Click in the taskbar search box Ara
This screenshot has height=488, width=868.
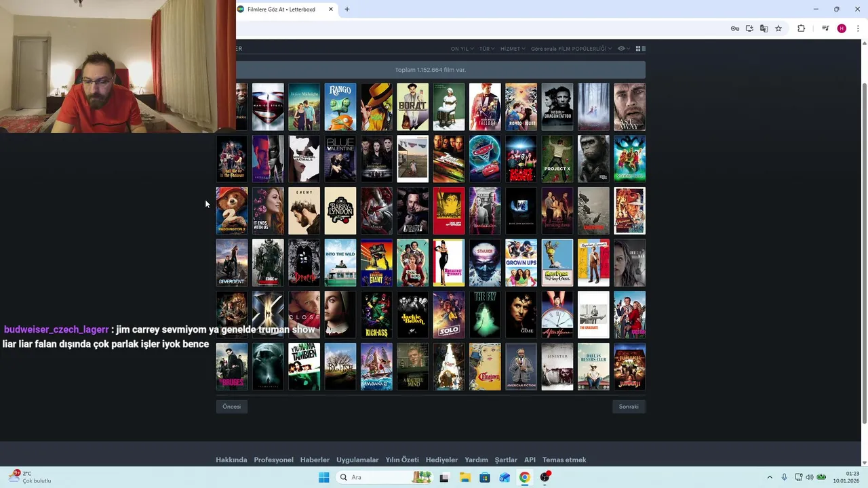coord(384,477)
